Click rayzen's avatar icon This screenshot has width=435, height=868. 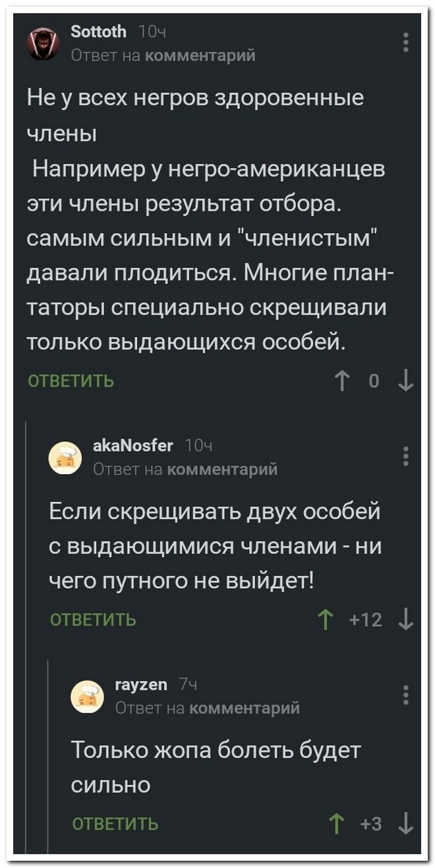(88, 695)
